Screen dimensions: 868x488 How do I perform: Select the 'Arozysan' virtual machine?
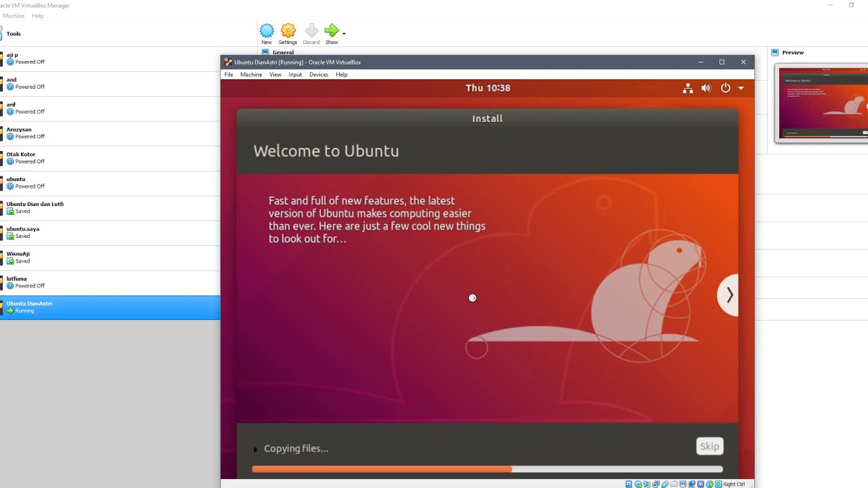[110, 133]
